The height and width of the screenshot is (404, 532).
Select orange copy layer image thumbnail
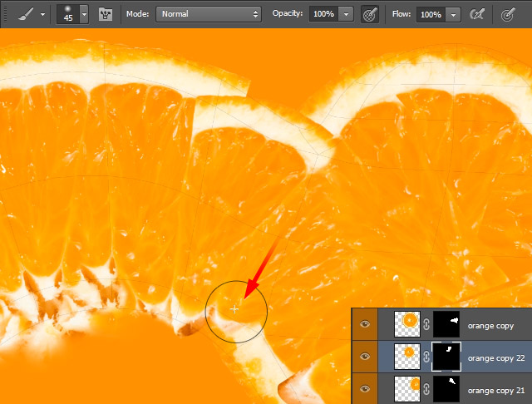click(407, 324)
